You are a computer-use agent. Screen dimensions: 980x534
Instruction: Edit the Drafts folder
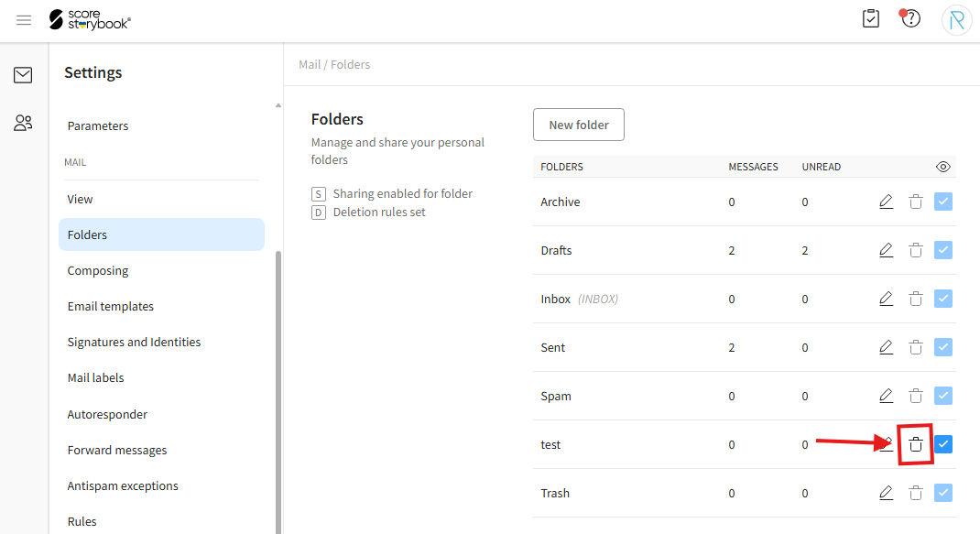887,250
